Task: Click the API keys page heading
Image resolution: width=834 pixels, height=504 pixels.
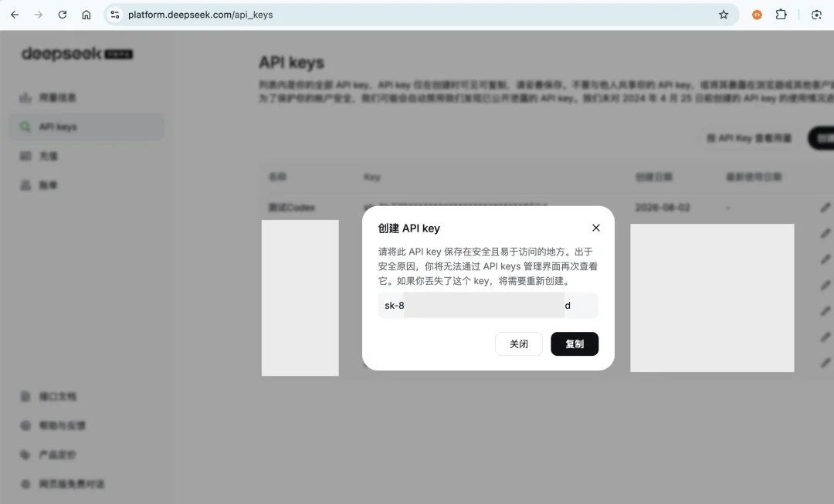Action: 291,63
